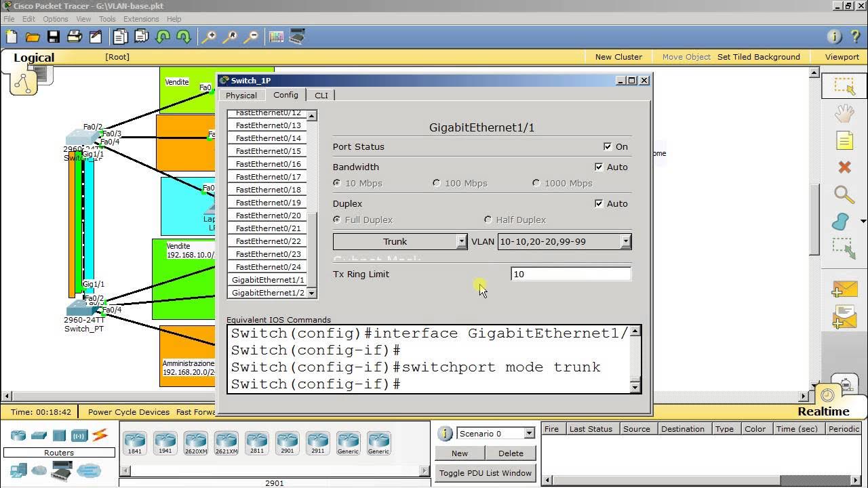Choose the Place Note tool
868x488 pixels.
[x=844, y=140]
